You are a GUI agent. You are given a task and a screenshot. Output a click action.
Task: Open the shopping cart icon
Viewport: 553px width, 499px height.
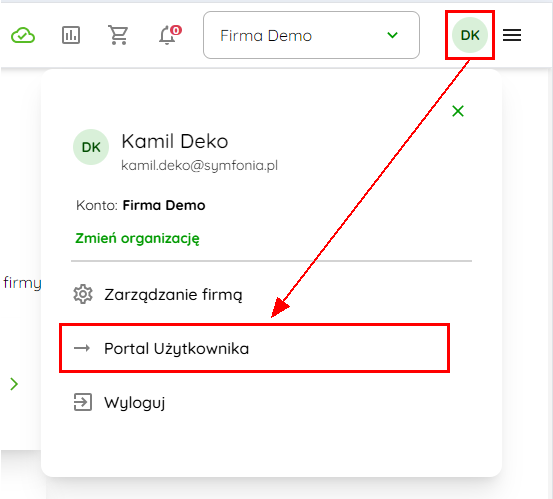coord(118,35)
